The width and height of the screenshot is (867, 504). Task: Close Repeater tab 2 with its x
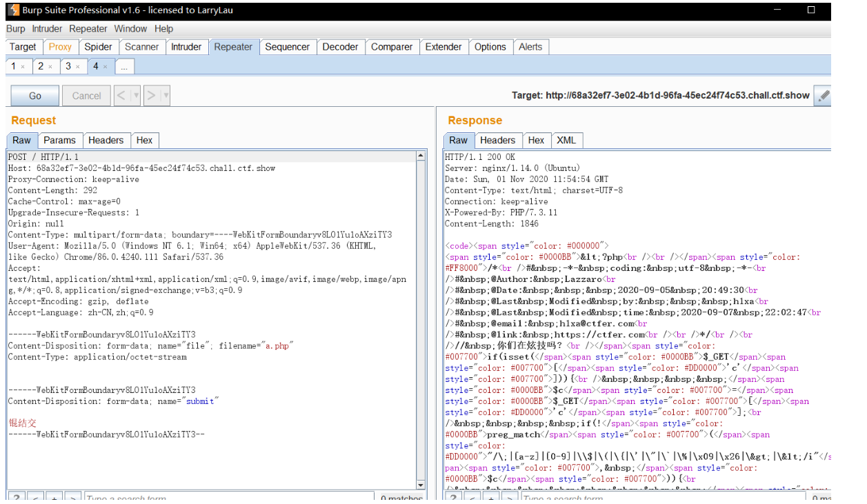click(50, 67)
